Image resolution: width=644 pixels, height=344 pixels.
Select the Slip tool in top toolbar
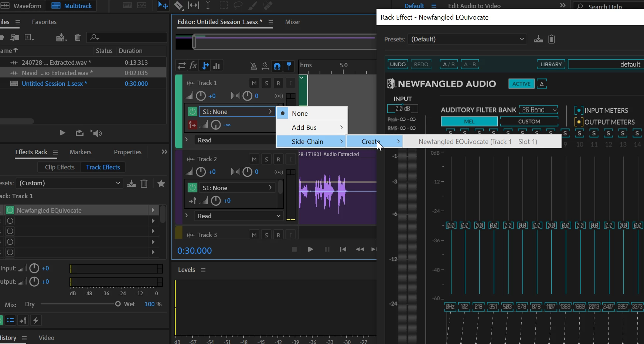[x=193, y=6]
